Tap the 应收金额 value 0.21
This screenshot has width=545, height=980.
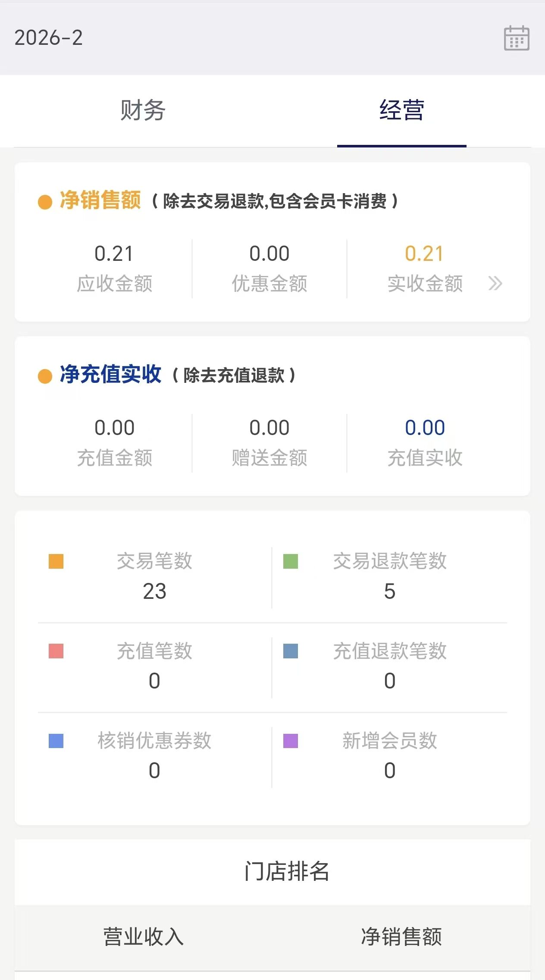coord(114,254)
